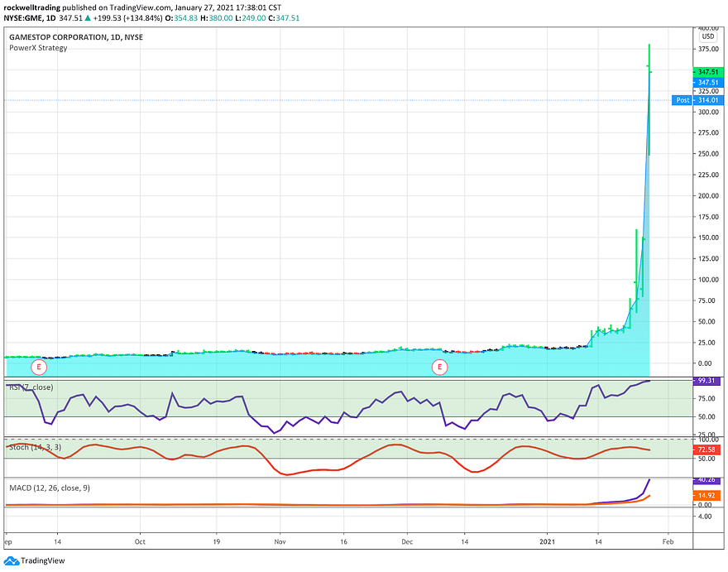Click the green candle spiking near 150

click(636, 271)
